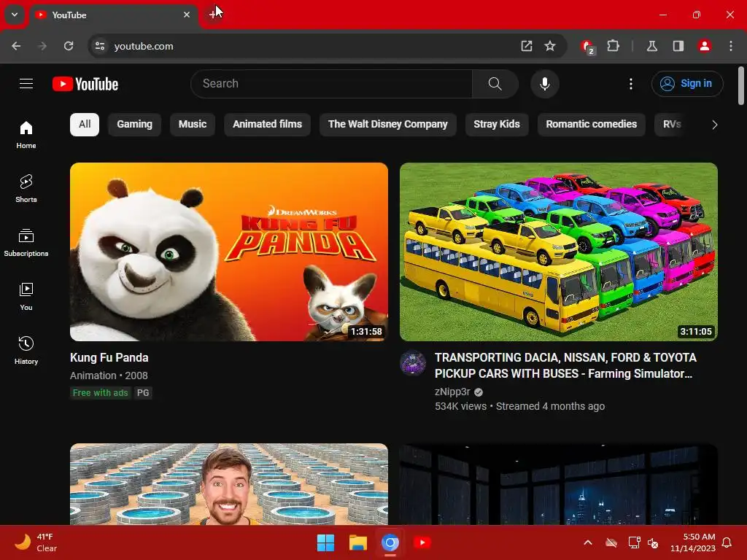Select the Romantic comedies chip
The width and height of the screenshot is (747, 560).
click(x=591, y=124)
